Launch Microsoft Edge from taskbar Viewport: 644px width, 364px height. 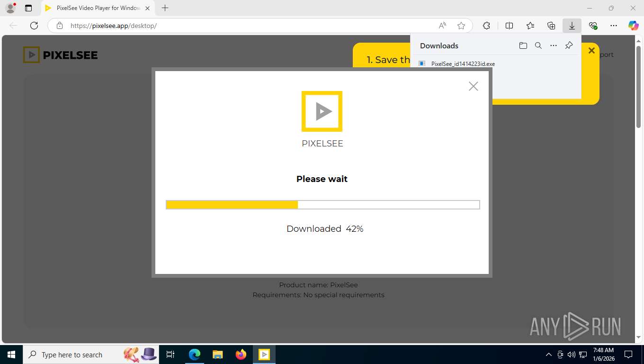coord(195,355)
